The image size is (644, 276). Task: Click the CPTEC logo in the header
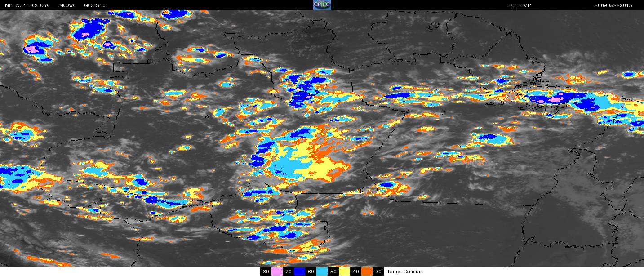tap(322, 5)
